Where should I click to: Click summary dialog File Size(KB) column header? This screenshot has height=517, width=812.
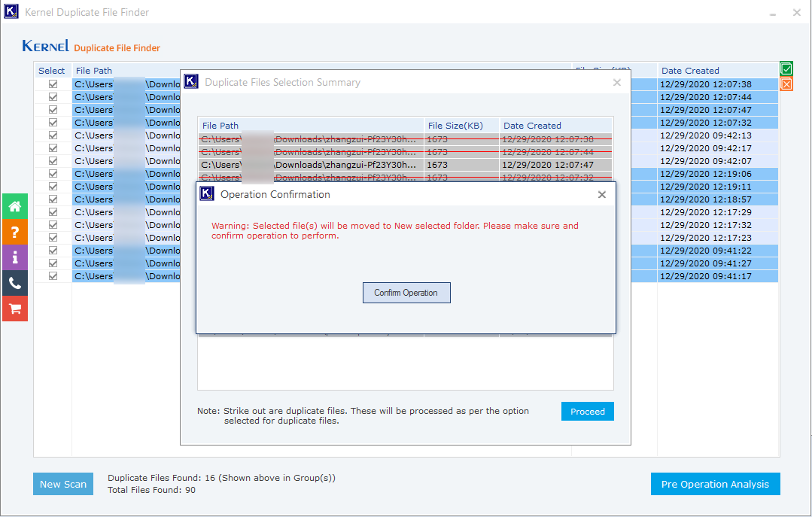[x=461, y=126]
